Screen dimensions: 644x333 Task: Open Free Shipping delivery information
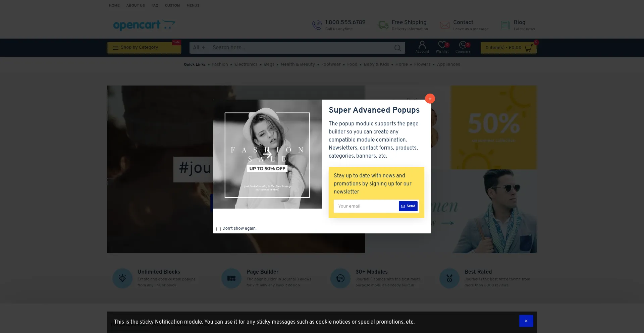coord(410,25)
